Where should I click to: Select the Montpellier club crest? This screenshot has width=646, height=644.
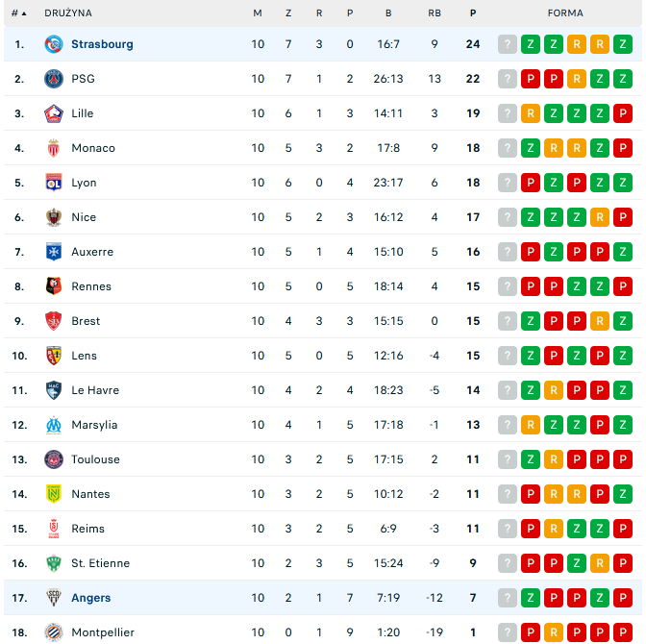(x=54, y=632)
